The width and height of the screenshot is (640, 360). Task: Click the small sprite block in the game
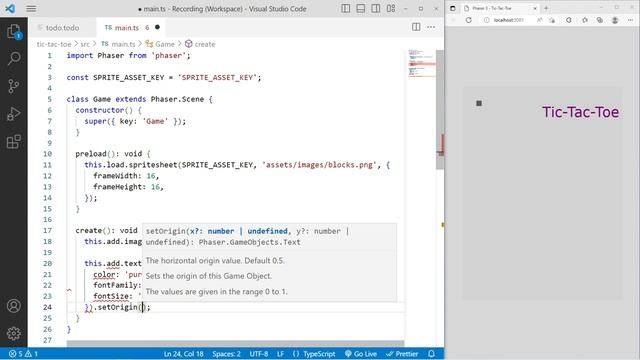pos(479,103)
